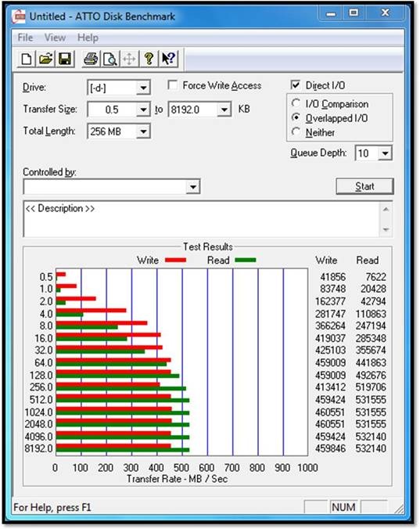
Task: Print results with the printer icon
Action: click(x=91, y=59)
